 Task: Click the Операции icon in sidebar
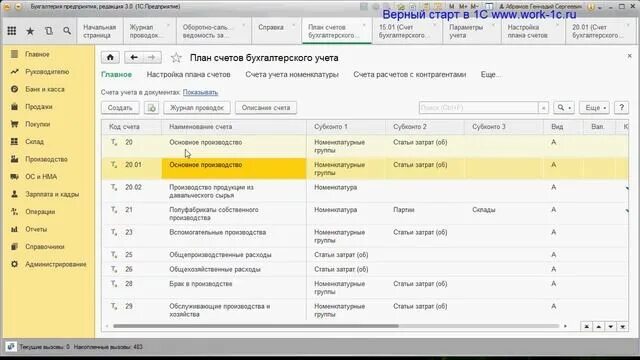tap(14, 212)
